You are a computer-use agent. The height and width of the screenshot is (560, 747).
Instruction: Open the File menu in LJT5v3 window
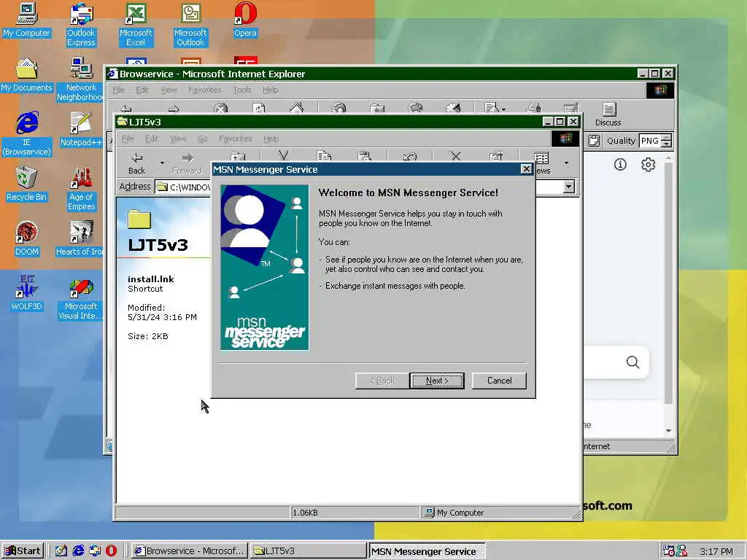tap(128, 139)
